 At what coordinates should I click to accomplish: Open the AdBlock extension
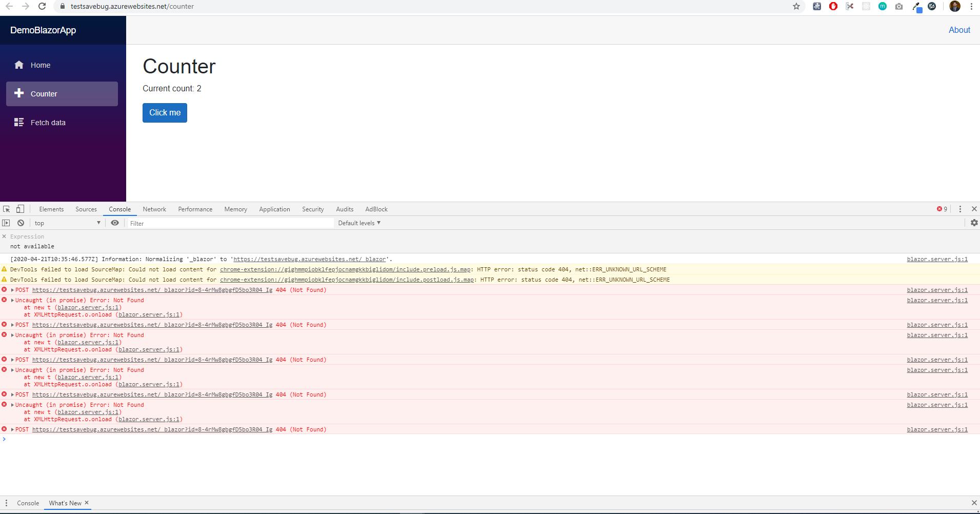coord(834,6)
